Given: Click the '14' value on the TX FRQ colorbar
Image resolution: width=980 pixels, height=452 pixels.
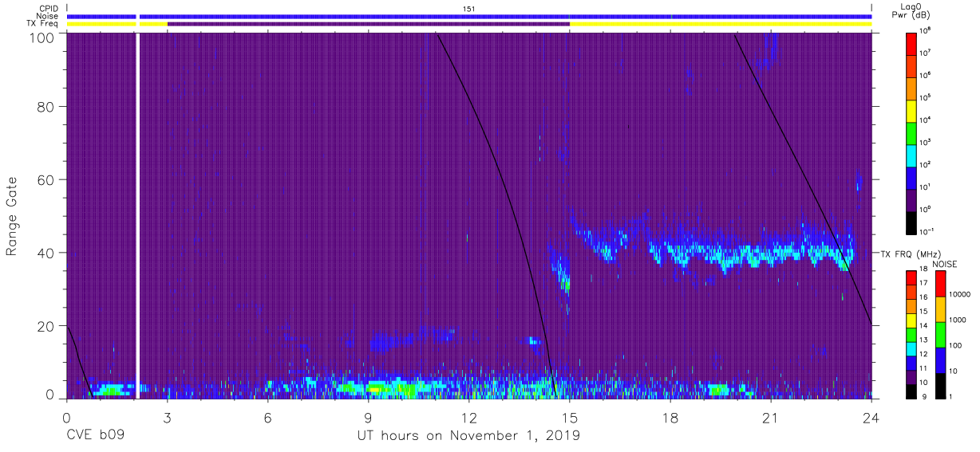Looking at the screenshot, I should click(925, 326).
